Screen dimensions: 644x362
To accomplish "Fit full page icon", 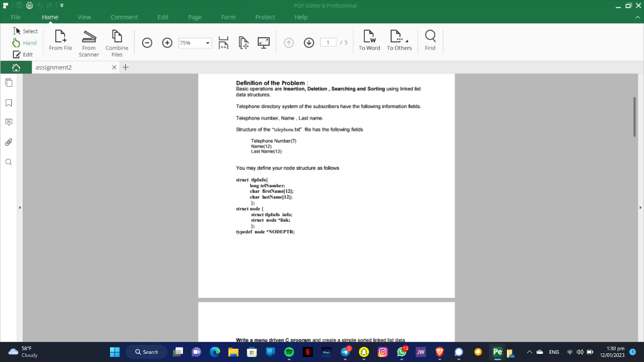I will [x=243, y=43].
